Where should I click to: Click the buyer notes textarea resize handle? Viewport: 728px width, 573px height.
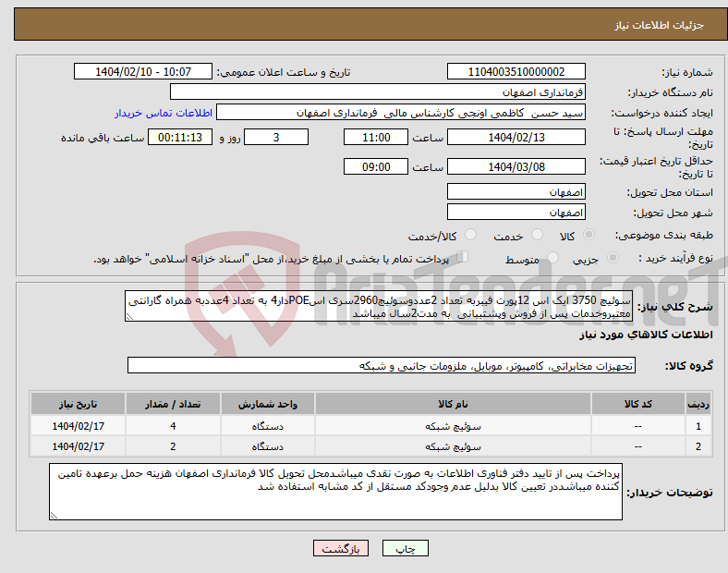pos(54,515)
